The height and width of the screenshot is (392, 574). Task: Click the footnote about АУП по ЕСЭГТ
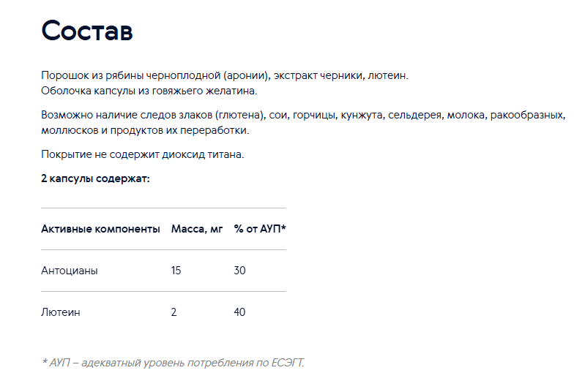(x=173, y=363)
